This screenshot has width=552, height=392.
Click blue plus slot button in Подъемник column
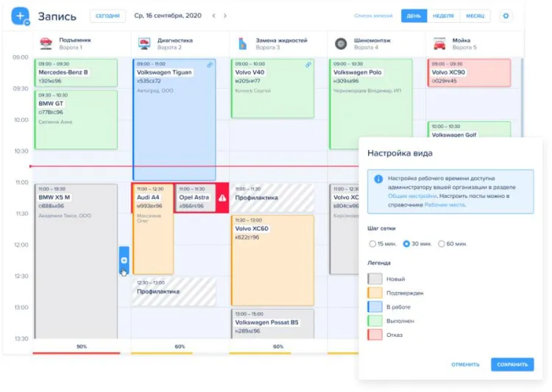tap(124, 260)
